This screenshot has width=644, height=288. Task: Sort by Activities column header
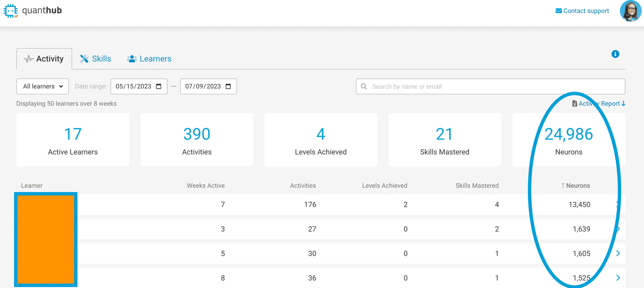303,186
